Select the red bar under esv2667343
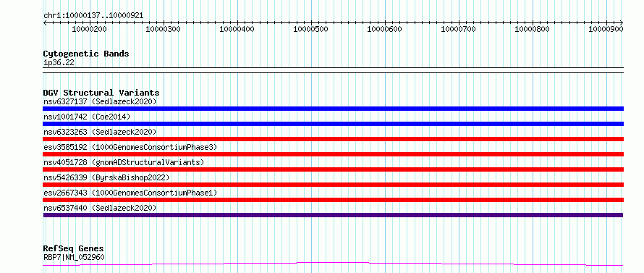The image size is (644, 273). click(x=333, y=200)
